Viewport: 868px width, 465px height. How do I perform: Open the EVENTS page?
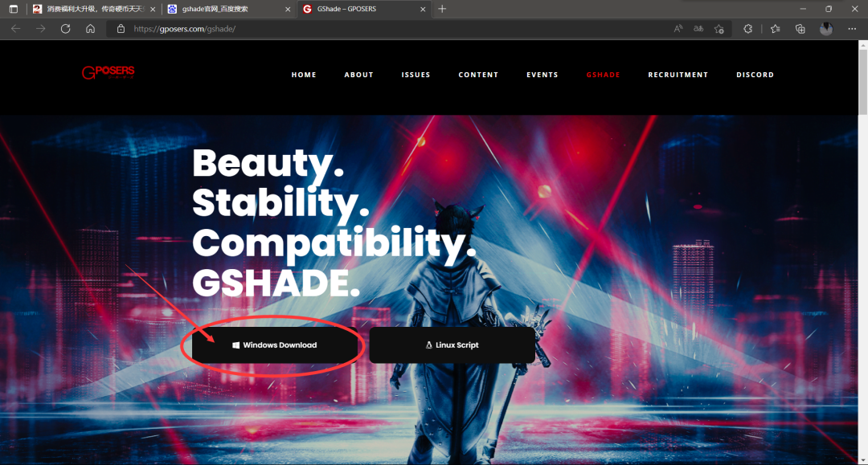542,75
